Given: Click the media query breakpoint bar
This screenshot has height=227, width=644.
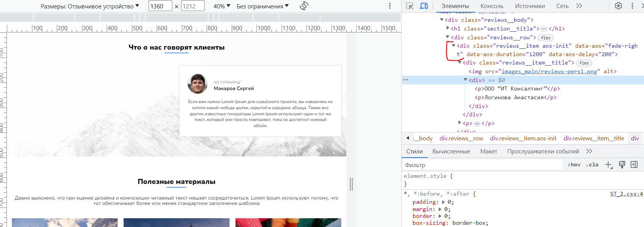Looking at the screenshot, I should coord(200,18).
